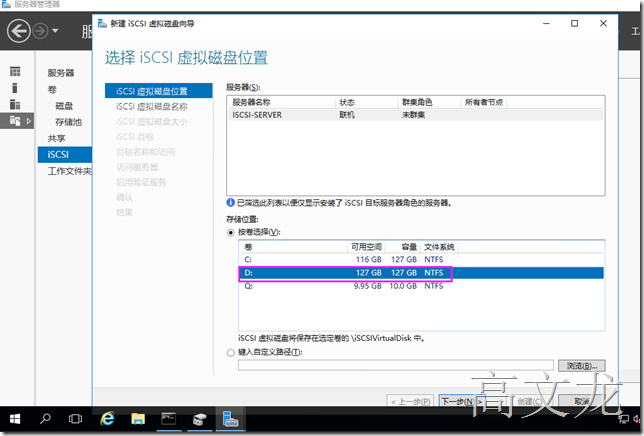Click the forward arrow in Server Manager
The width and height of the screenshot is (644, 436).
(x=40, y=31)
